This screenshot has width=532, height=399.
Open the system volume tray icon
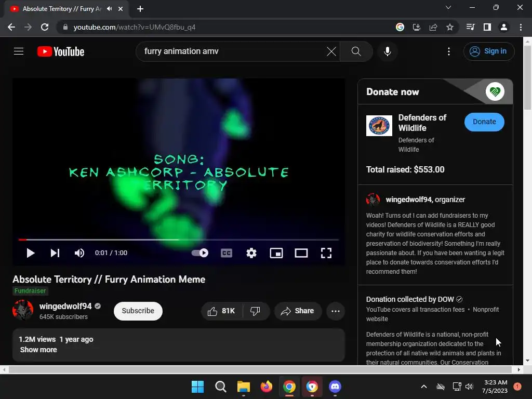click(x=469, y=387)
